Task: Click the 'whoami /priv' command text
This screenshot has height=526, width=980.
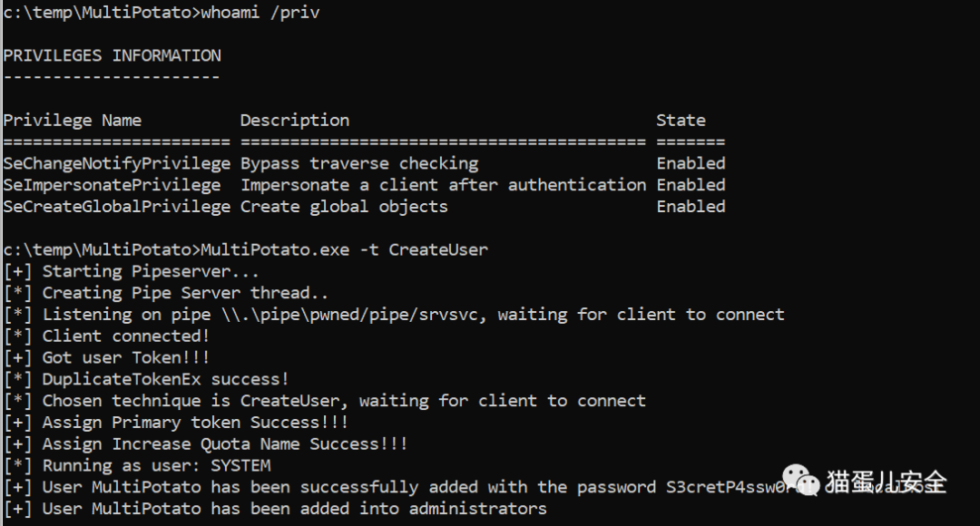Action: click(260, 12)
